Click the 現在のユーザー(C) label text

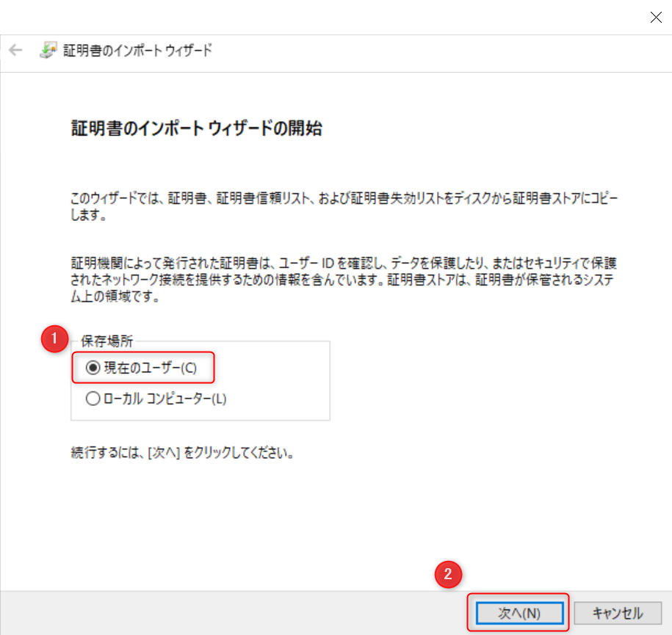coord(150,369)
